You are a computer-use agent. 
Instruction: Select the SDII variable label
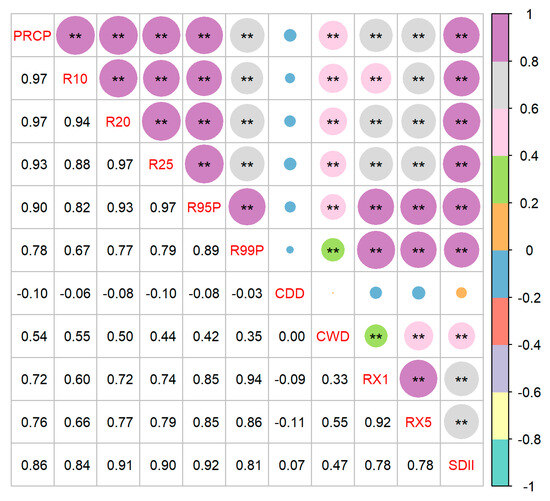pos(461,465)
